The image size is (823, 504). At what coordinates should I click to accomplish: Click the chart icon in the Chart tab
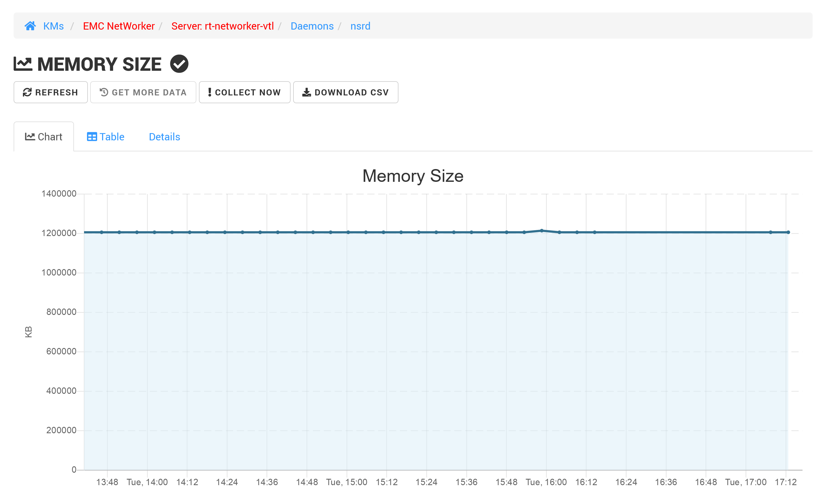[30, 136]
